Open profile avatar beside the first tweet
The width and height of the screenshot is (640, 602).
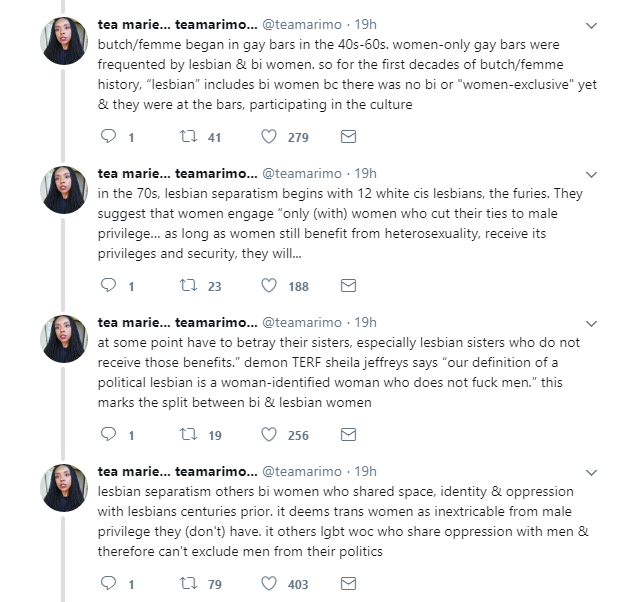click(63, 41)
